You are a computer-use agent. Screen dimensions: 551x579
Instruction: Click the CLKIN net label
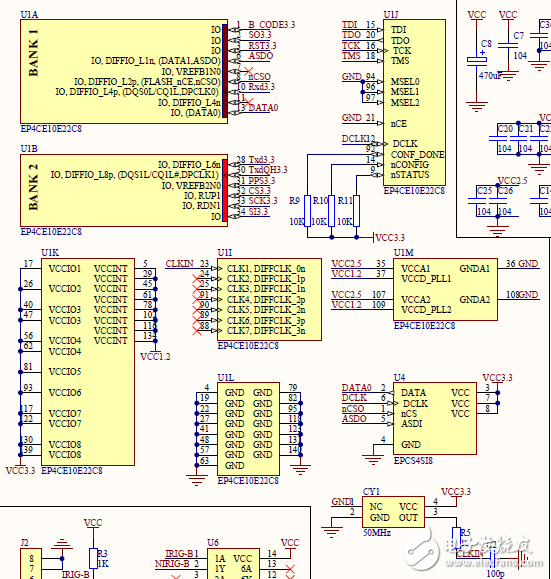click(x=179, y=264)
